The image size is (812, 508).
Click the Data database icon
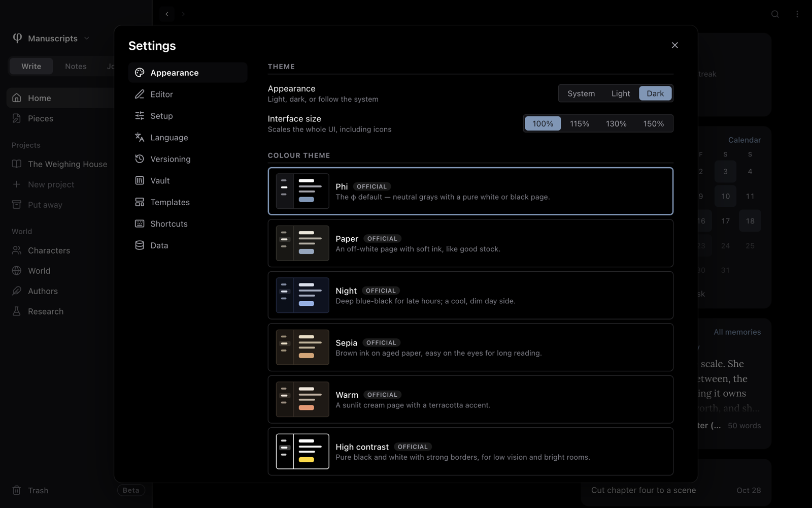pos(140,245)
